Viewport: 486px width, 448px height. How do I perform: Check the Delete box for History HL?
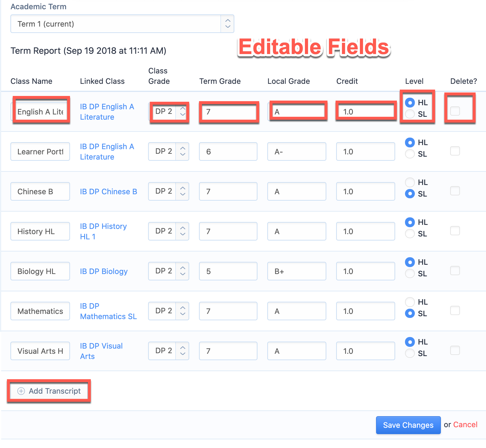pyautogui.click(x=455, y=231)
